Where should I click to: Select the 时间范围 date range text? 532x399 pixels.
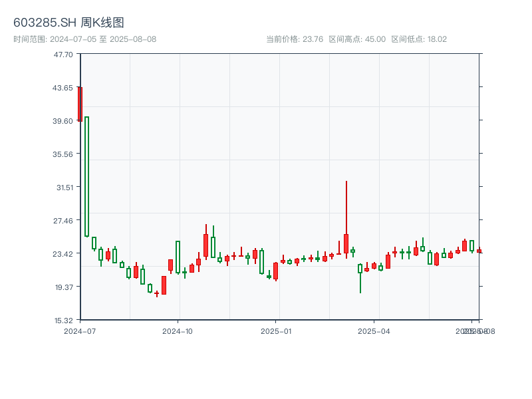pyautogui.click(x=84, y=39)
